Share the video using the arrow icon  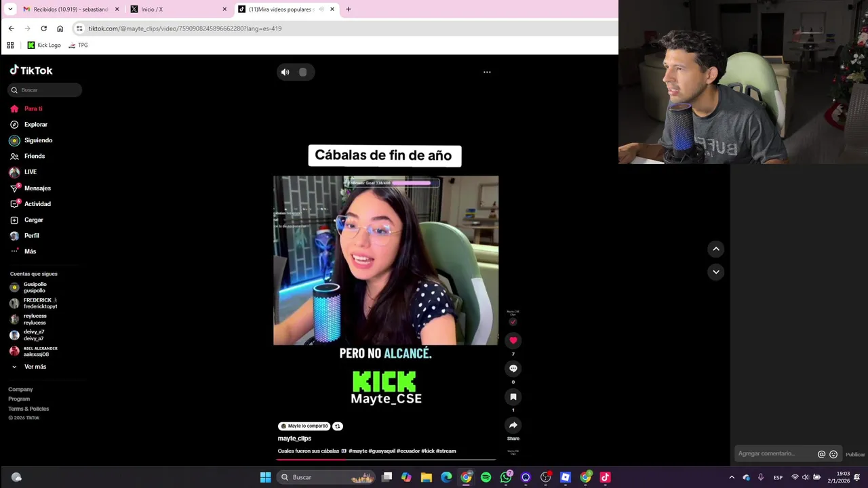click(513, 425)
